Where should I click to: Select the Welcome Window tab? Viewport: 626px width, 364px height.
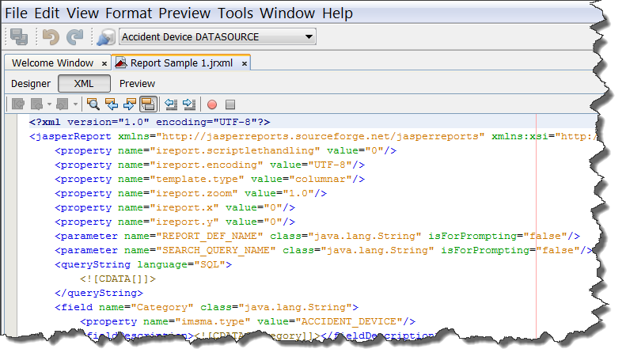click(x=52, y=63)
